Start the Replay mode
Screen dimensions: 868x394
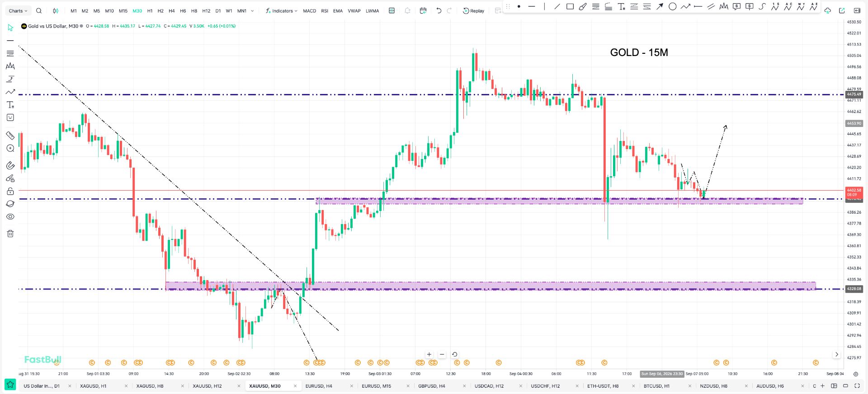coord(473,11)
